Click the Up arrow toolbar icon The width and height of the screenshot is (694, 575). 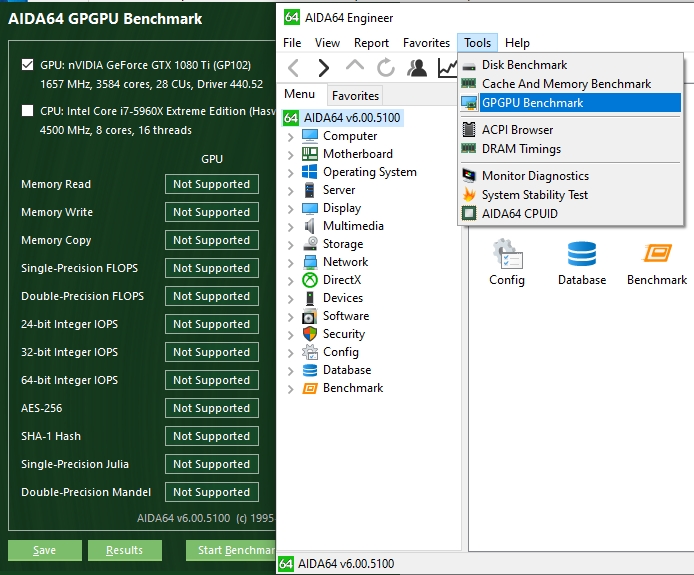pyautogui.click(x=355, y=66)
